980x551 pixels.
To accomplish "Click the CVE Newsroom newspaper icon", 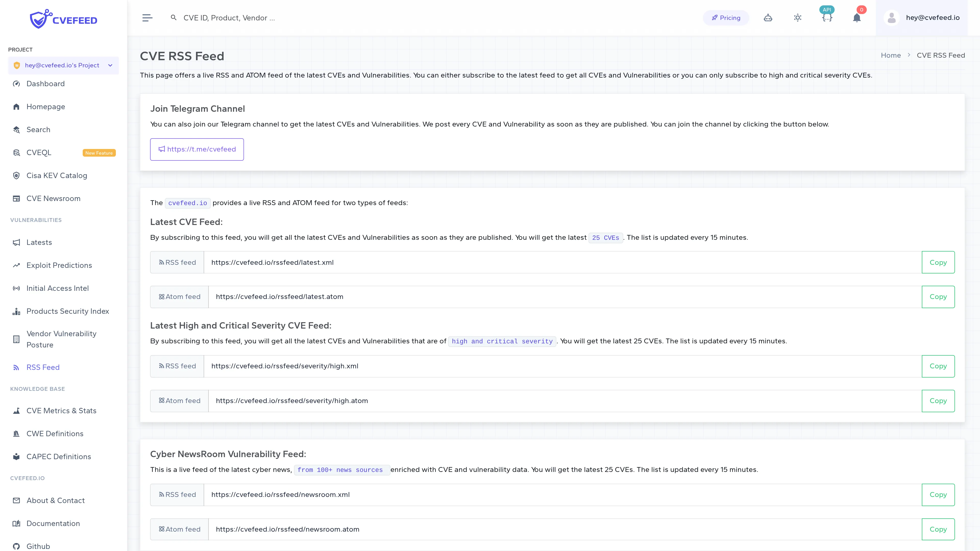I will tap(16, 198).
